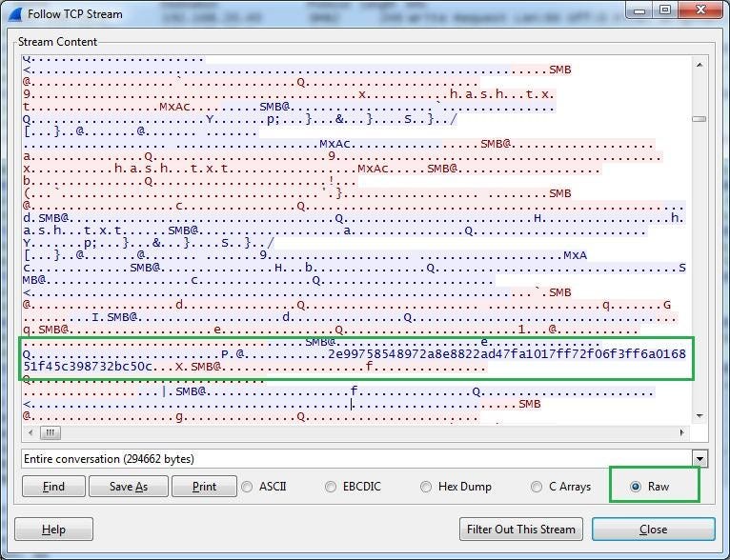Click the vertical scrollbar up arrow
Viewport: 730px width, 560px height.
click(700, 65)
